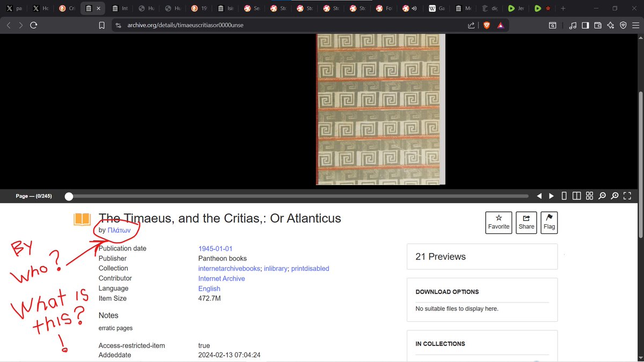Switch to the Wikipedia 'Ga' tab
Image resolution: width=644 pixels, height=362 pixels.
pyautogui.click(x=437, y=9)
